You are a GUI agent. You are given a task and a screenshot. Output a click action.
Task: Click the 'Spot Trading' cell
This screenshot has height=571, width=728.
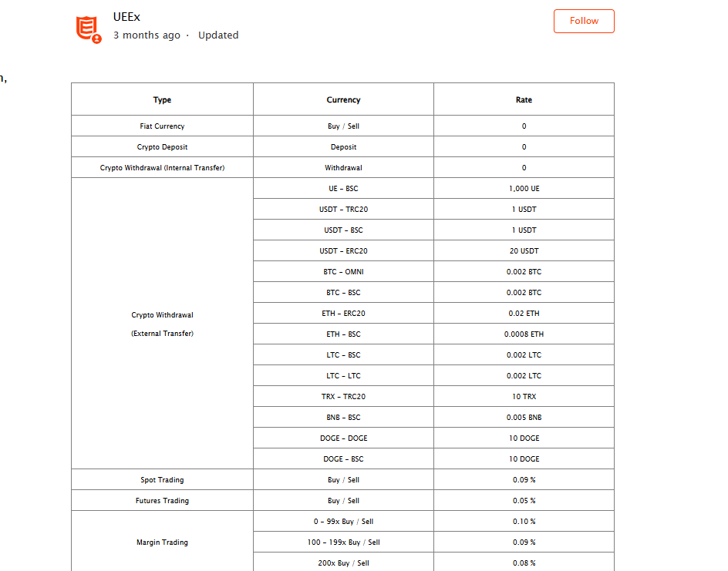pyautogui.click(x=162, y=480)
